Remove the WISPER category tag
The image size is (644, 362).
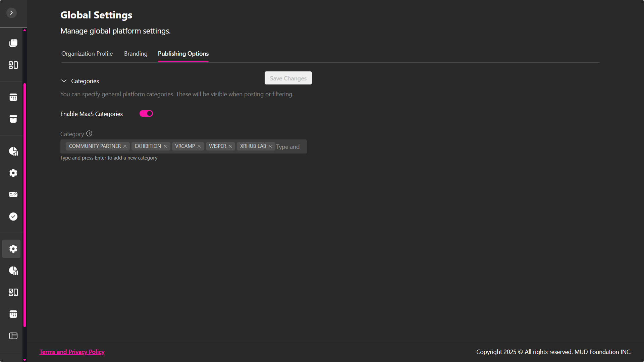pyautogui.click(x=230, y=146)
